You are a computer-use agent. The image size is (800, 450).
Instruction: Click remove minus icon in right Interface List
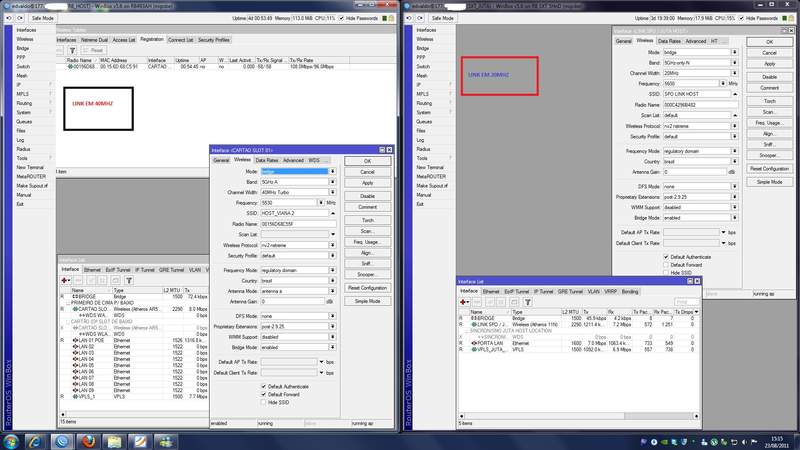tap(477, 302)
